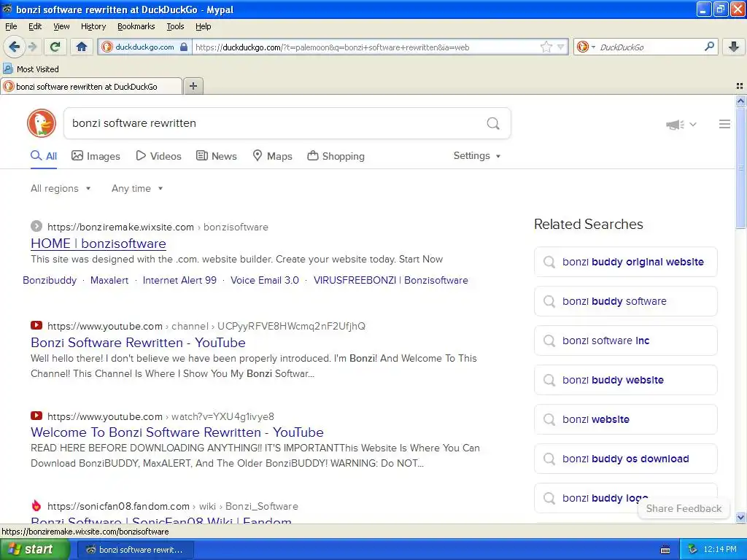The width and height of the screenshot is (747, 560).
Task: Open the Edit menu
Action: [35, 26]
